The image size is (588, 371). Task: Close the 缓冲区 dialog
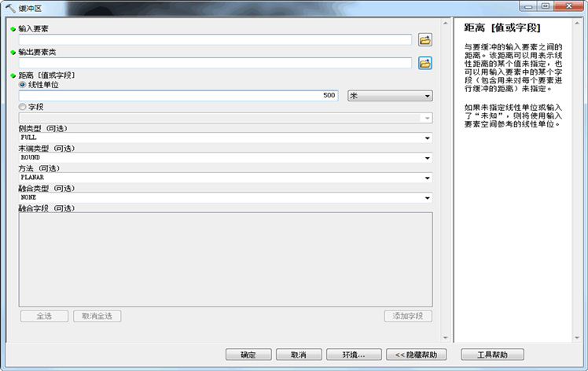(568, 6)
